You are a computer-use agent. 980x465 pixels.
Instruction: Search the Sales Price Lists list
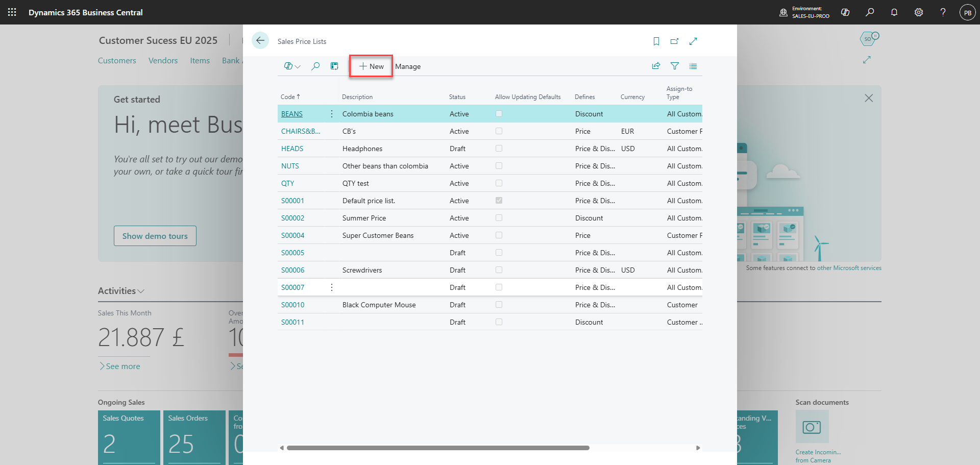[315, 66]
